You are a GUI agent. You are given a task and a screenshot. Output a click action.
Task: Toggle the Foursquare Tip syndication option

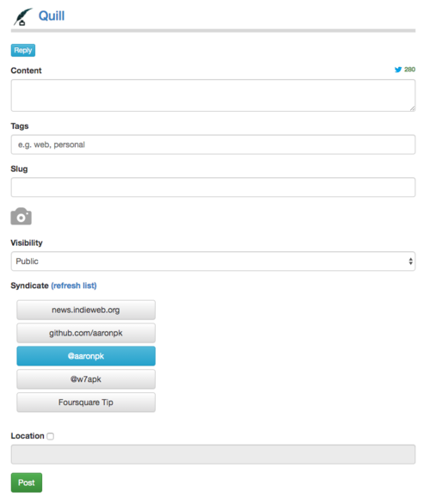(86, 403)
